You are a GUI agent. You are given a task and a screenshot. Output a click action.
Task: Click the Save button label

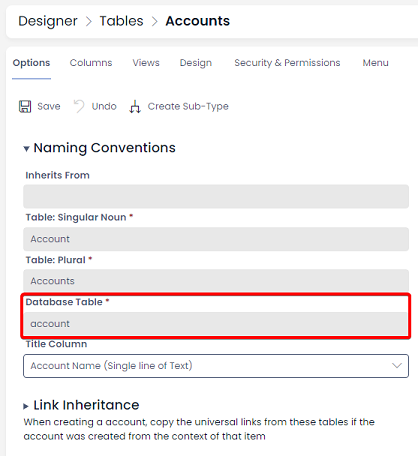click(x=49, y=106)
